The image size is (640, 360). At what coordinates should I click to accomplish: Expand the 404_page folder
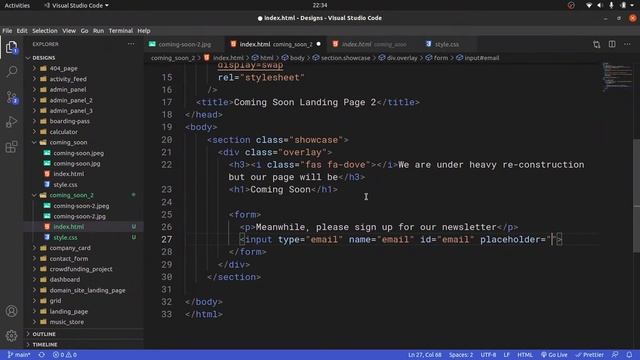64,68
